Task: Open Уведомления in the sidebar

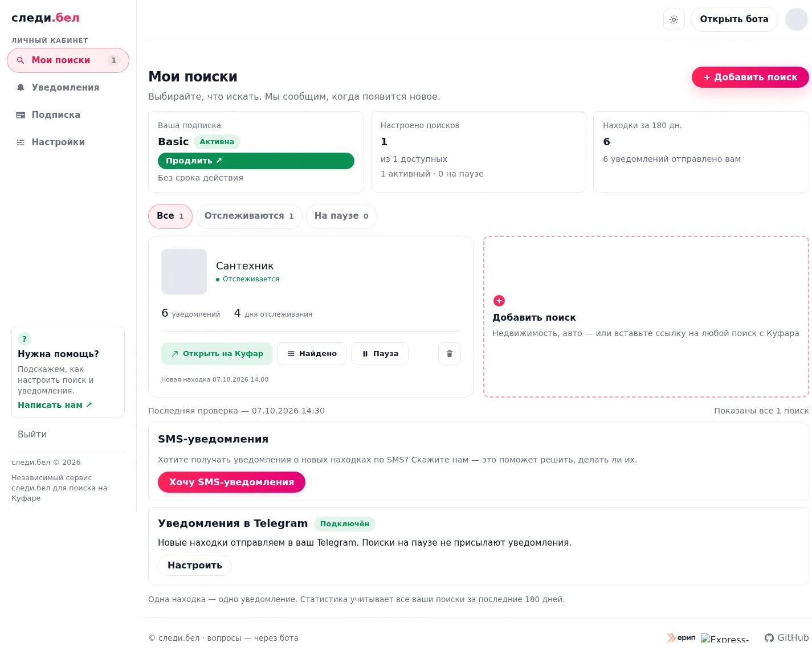Action: coord(68,88)
